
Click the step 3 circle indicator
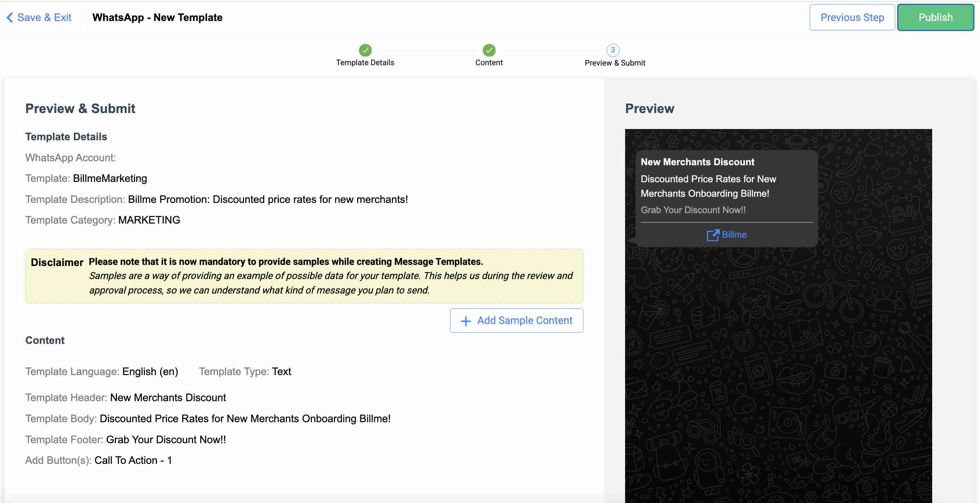(x=612, y=50)
